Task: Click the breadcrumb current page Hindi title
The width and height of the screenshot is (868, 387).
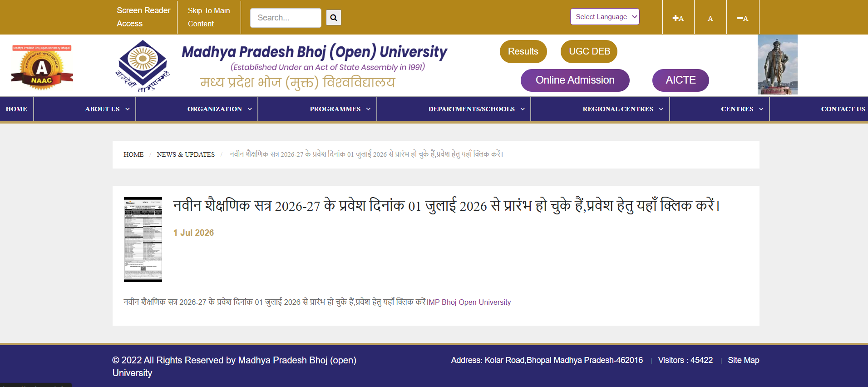Action: pos(366,154)
